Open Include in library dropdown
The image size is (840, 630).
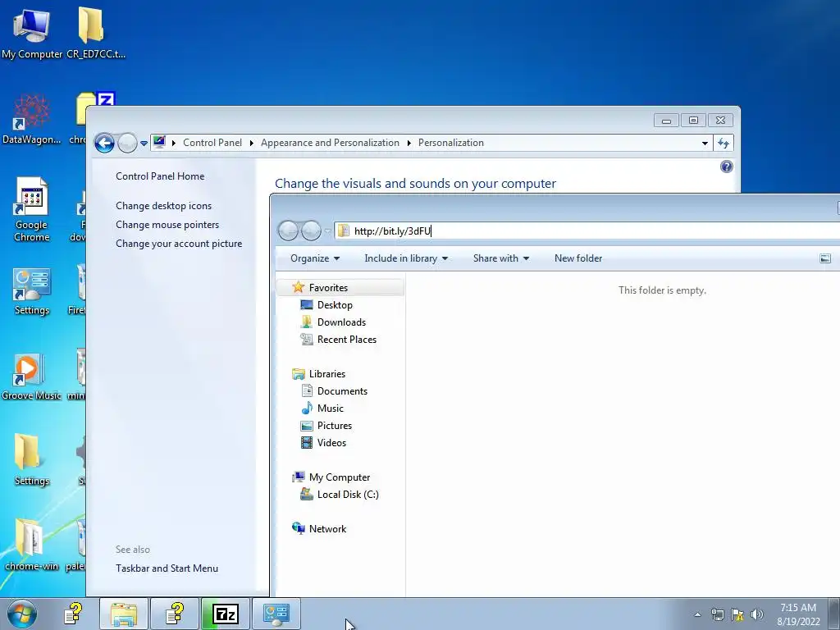pyautogui.click(x=406, y=258)
